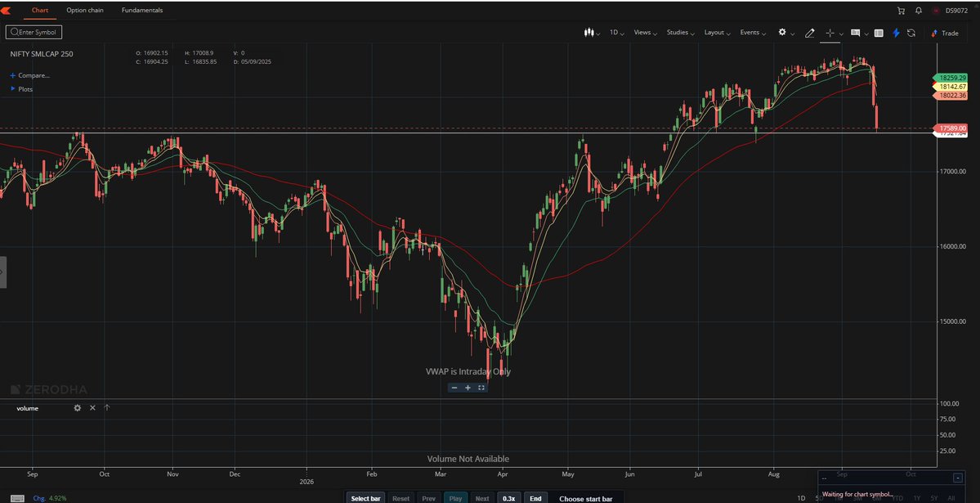Image resolution: width=980 pixels, height=503 pixels.
Task: Toggle the crosshair cursor tool
Action: [830, 34]
